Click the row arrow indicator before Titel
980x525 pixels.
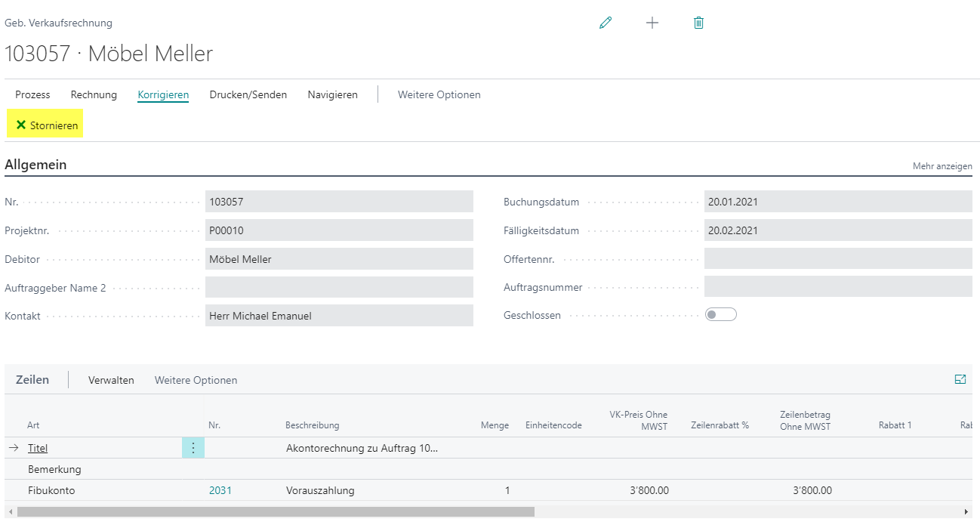[14, 448]
